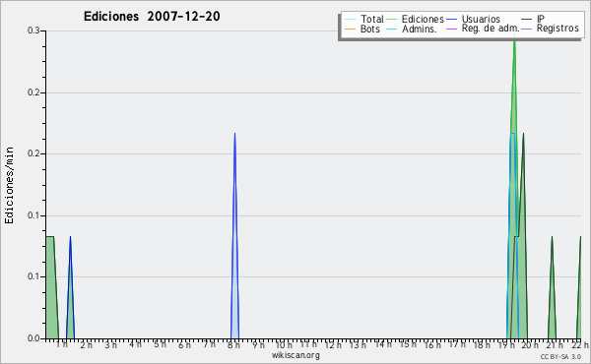The width and height of the screenshot is (591, 364).
Task: Click the '20 h' x-axis label
Action: pyautogui.click(x=530, y=344)
